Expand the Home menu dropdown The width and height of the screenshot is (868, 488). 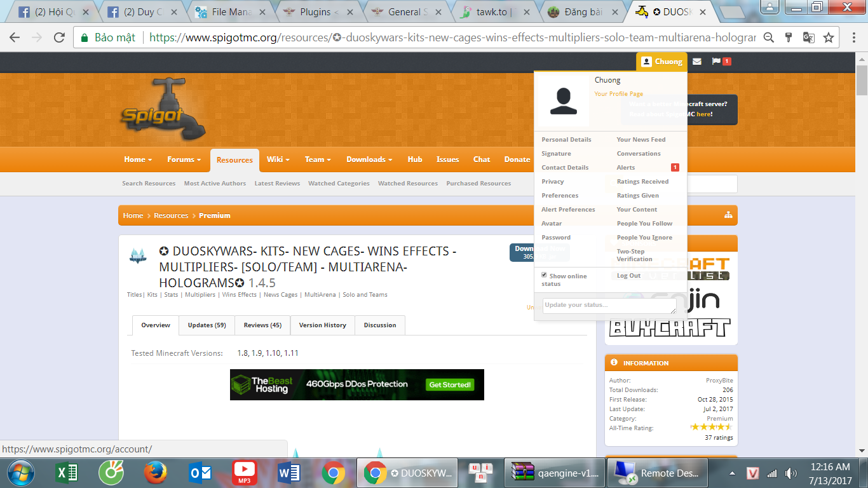(138, 159)
